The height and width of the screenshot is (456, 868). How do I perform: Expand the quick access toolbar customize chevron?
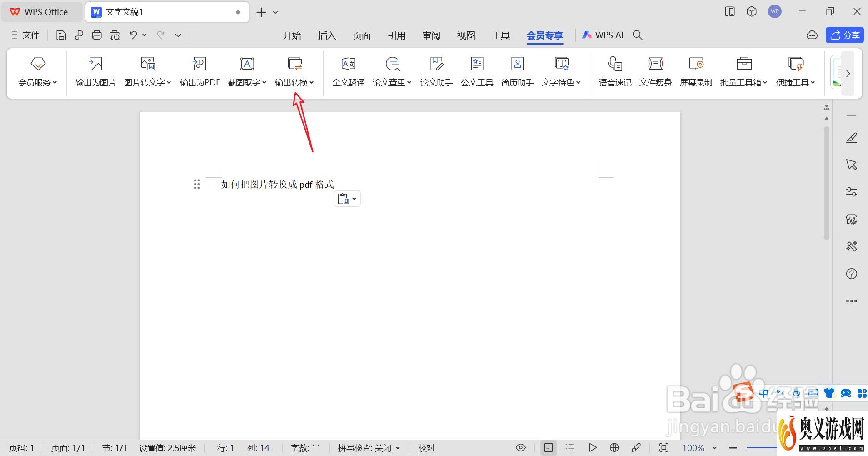point(178,35)
